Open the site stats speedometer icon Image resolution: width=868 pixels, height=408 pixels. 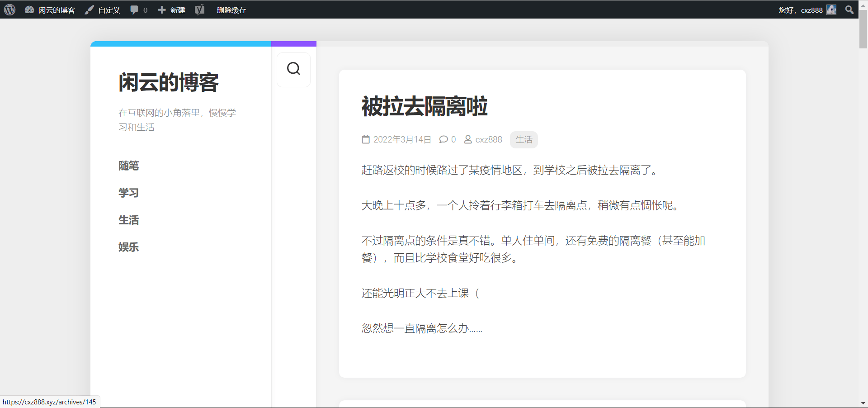click(29, 9)
